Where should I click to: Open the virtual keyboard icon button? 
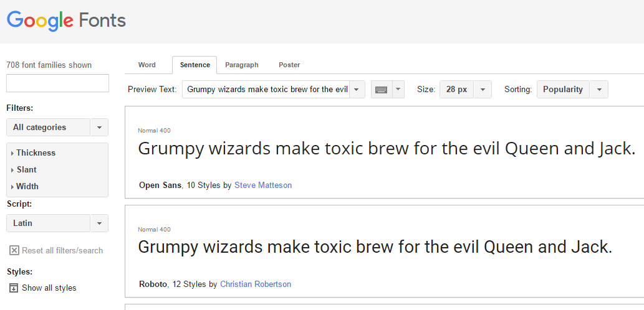tap(381, 90)
